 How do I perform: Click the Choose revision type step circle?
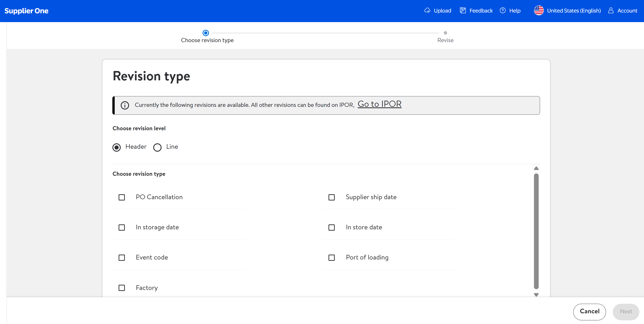[206, 33]
